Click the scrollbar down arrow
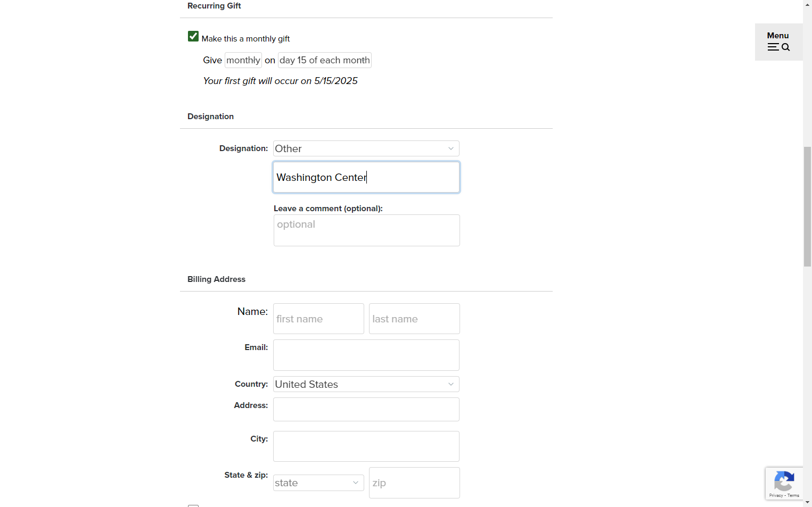Viewport: 812px width, 507px height. pos(807,502)
